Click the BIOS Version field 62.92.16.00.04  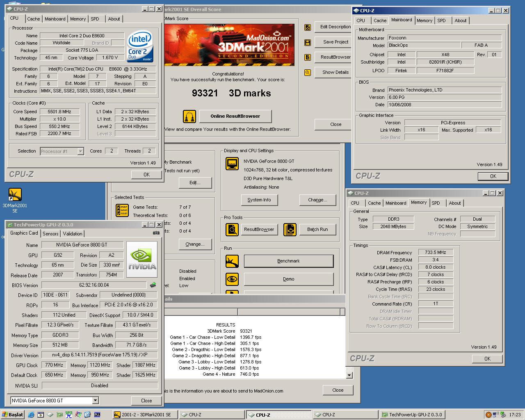94,285
